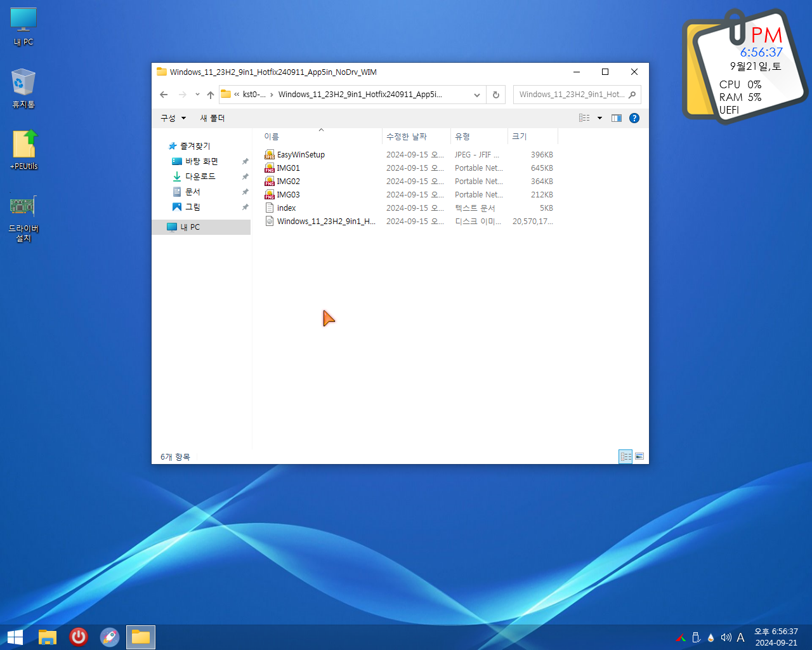Open the Recycle Bin desktop icon
Screen dimensions: 812x650
[x=23, y=89]
